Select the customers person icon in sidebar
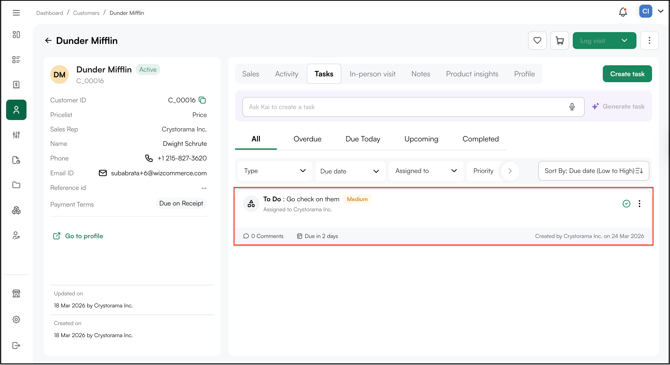The image size is (670, 365). (x=16, y=110)
